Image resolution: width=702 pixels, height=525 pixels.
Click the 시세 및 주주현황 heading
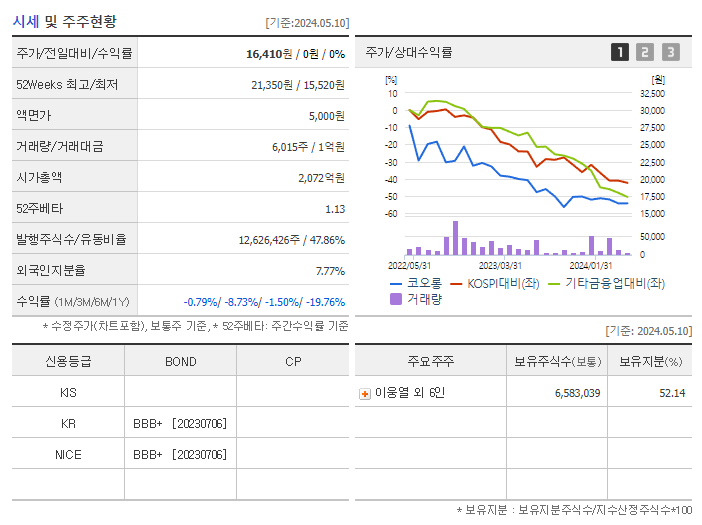click(x=64, y=21)
